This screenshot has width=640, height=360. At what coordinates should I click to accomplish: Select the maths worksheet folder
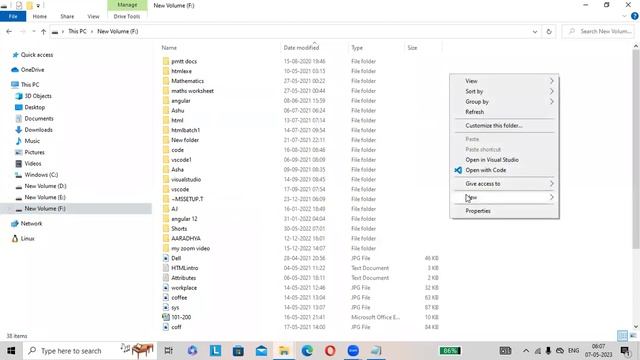pos(192,91)
